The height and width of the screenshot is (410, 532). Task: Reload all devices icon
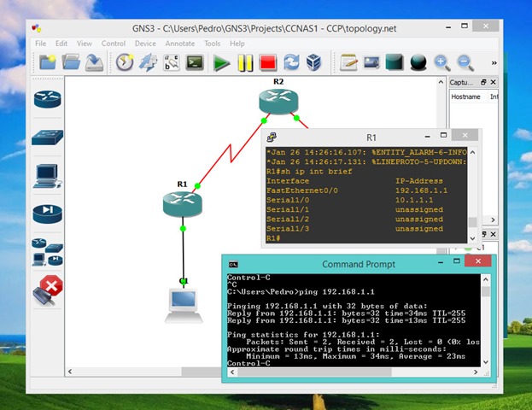point(291,62)
